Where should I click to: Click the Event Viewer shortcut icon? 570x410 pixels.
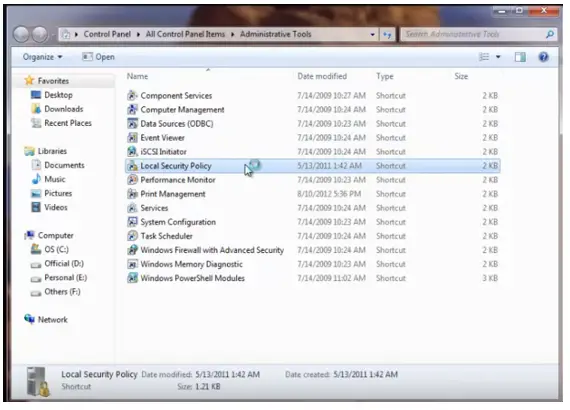[x=132, y=138]
